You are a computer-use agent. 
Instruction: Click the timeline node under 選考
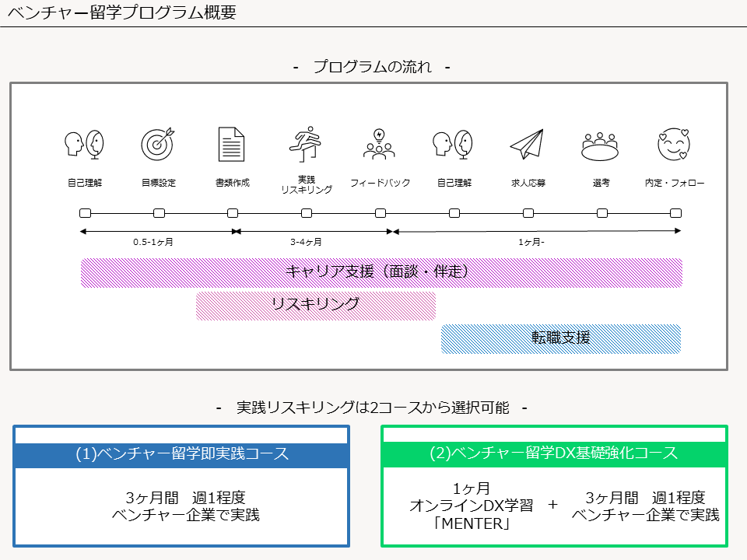(x=602, y=213)
